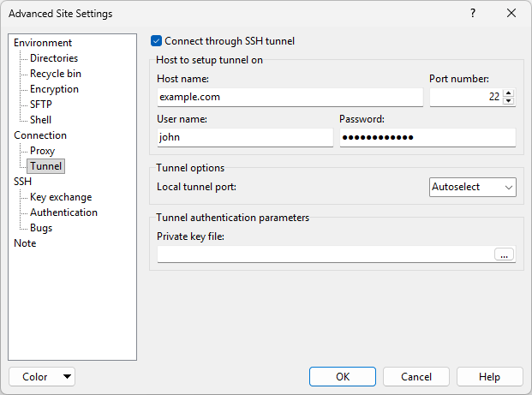Click the Host name input field
Image resolution: width=532 pixels, height=395 pixels.
290,98
